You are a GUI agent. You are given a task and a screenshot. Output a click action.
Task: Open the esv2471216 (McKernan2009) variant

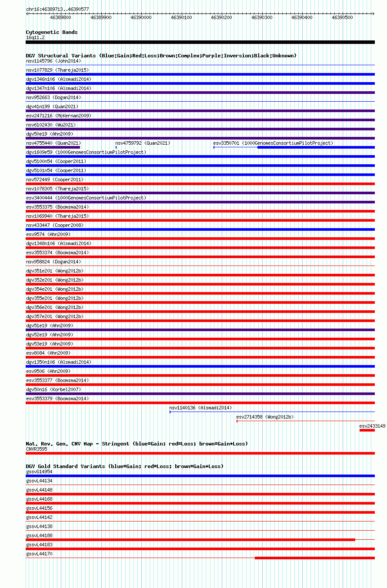point(59,116)
